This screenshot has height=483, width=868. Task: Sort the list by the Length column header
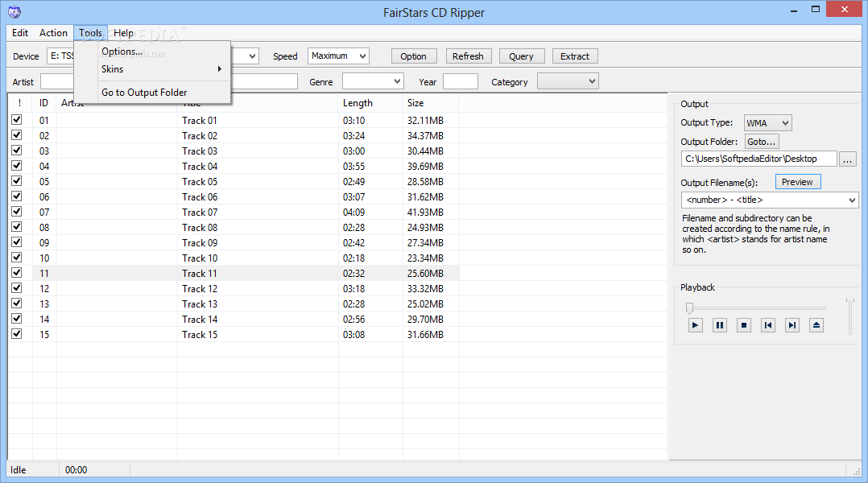(370, 103)
